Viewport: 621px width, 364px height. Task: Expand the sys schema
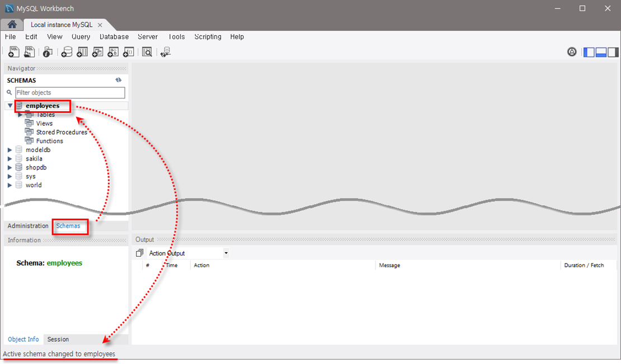10,176
